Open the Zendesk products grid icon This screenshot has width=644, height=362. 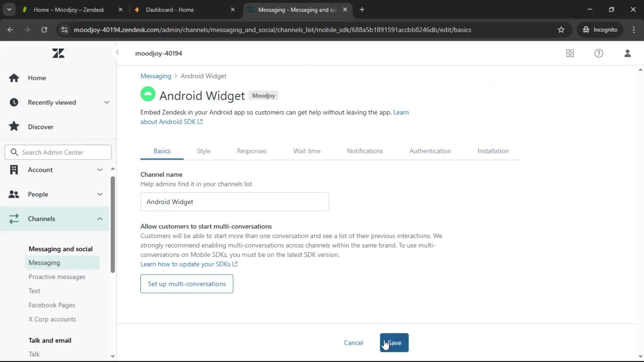coord(570,53)
